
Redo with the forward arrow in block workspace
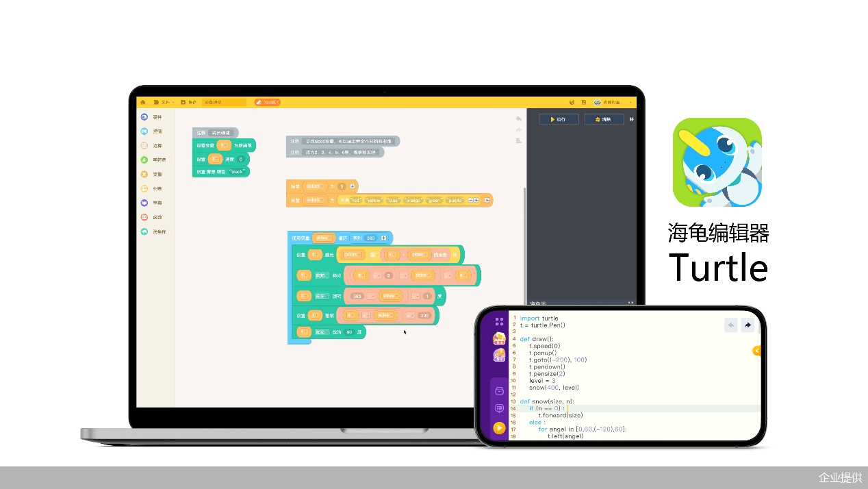point(518,130)
